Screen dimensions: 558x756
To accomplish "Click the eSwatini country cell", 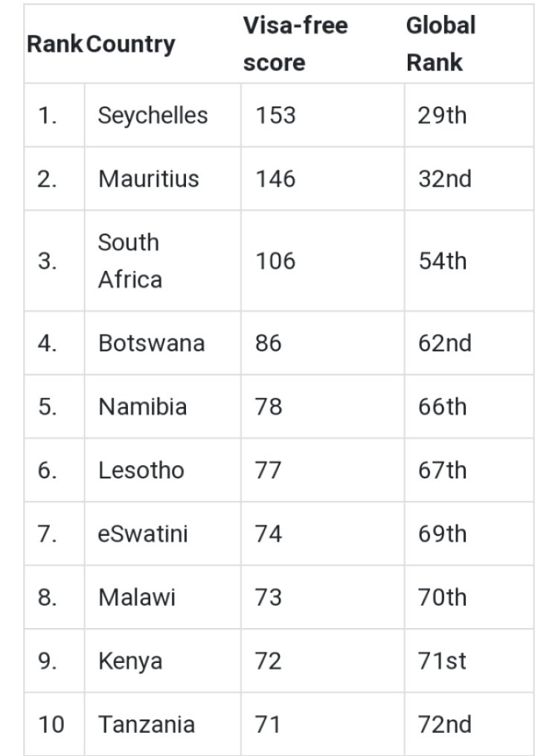I will (x=143, y=534).
